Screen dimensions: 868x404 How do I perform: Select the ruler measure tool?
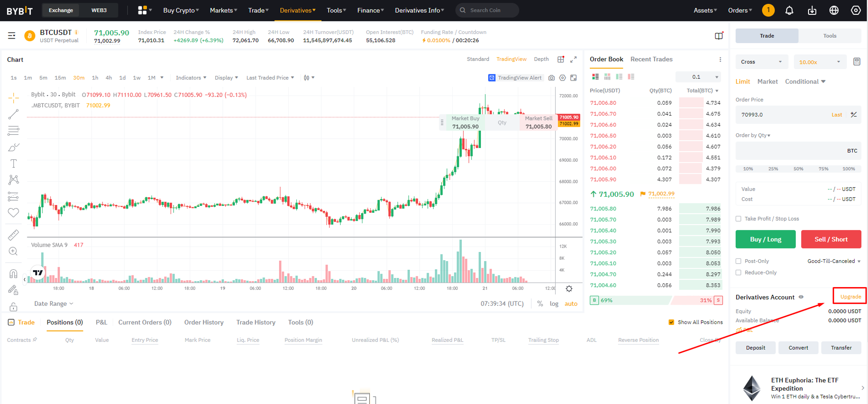pos(13,235)
